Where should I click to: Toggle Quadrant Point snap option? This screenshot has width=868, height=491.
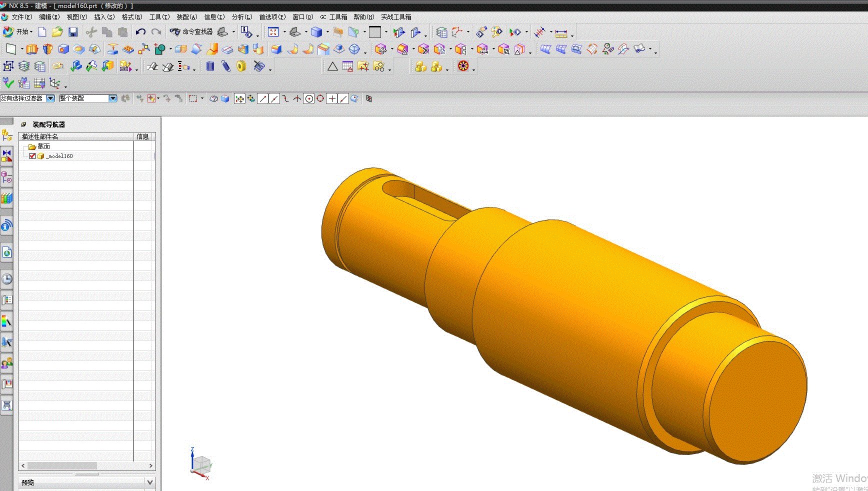pos(320,99)
